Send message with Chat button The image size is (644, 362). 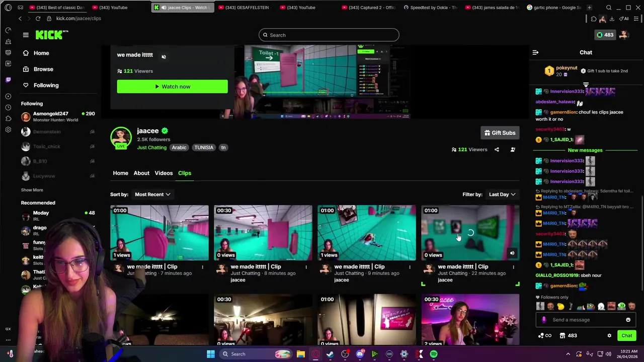tap(627, 335)
